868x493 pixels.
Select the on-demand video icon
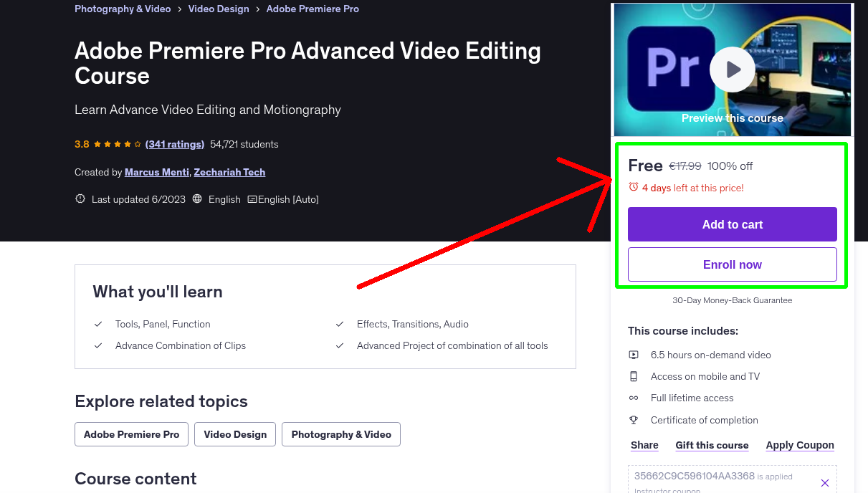[634, 354]
